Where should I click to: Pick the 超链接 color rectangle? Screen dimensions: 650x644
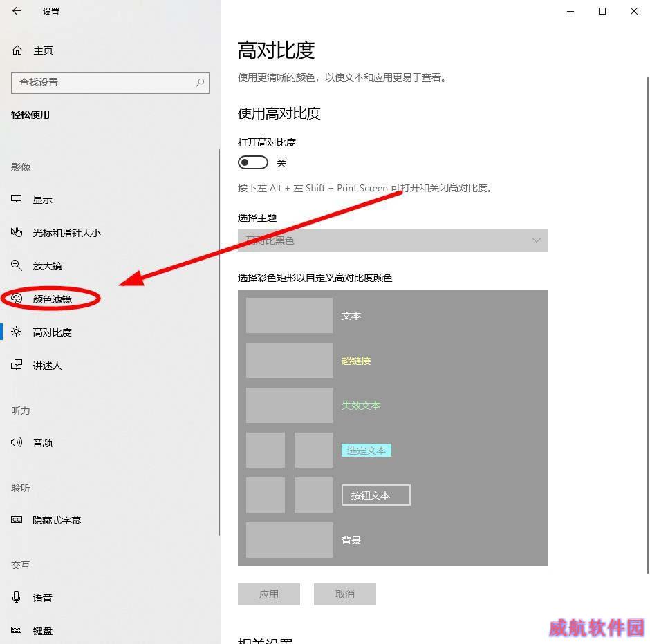289,360
